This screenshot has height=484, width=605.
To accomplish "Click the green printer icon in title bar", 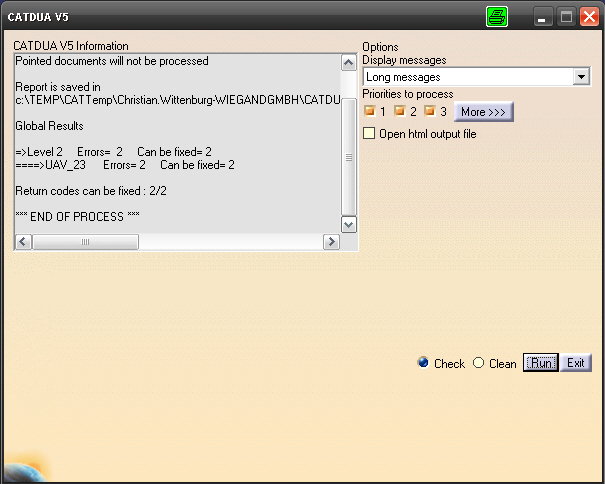I will coord(497,17).
